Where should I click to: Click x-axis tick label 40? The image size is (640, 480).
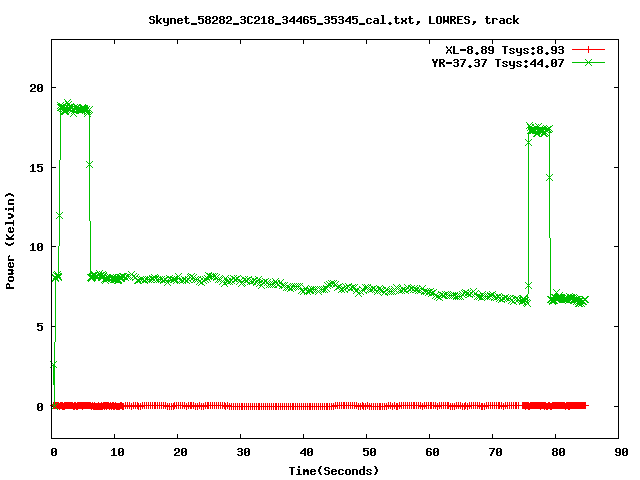click(306, 452)
